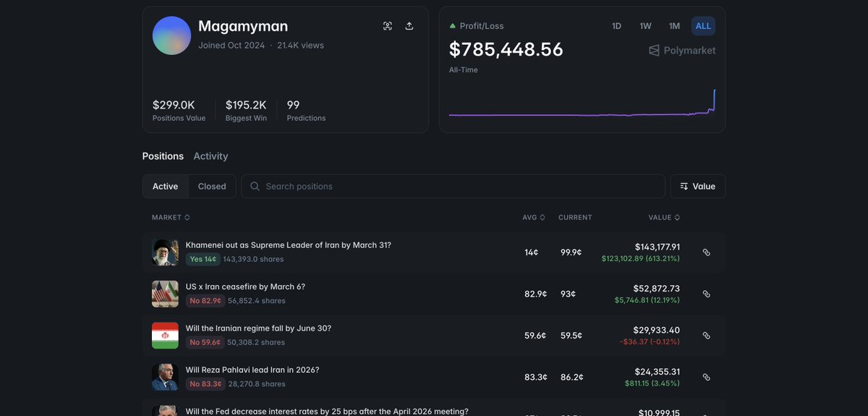
Task: Open US x Iran ceasefire by March 6 market
Action: [x=245, y=286]
